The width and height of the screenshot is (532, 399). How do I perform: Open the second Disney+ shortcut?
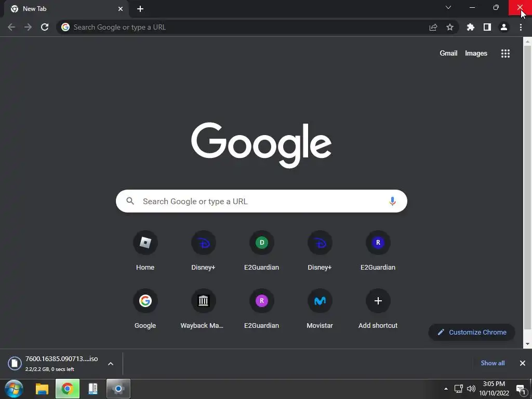coord(320,251)
